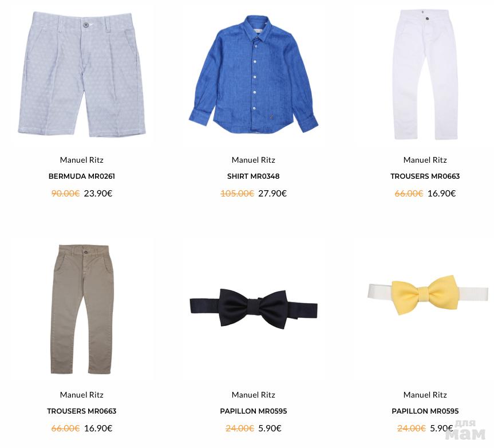Open the black bow tie image
This screenshot has width=494, height=448.
coord(254,308)
